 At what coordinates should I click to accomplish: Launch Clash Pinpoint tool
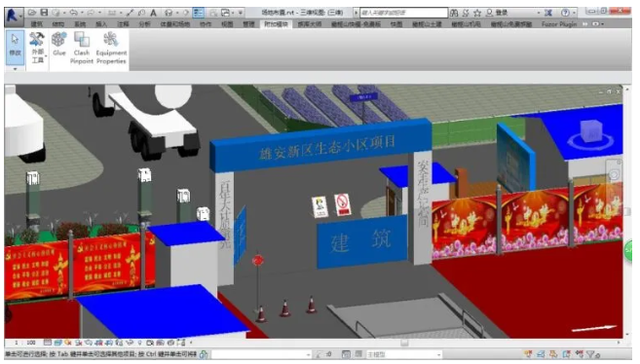click(82, 48)
